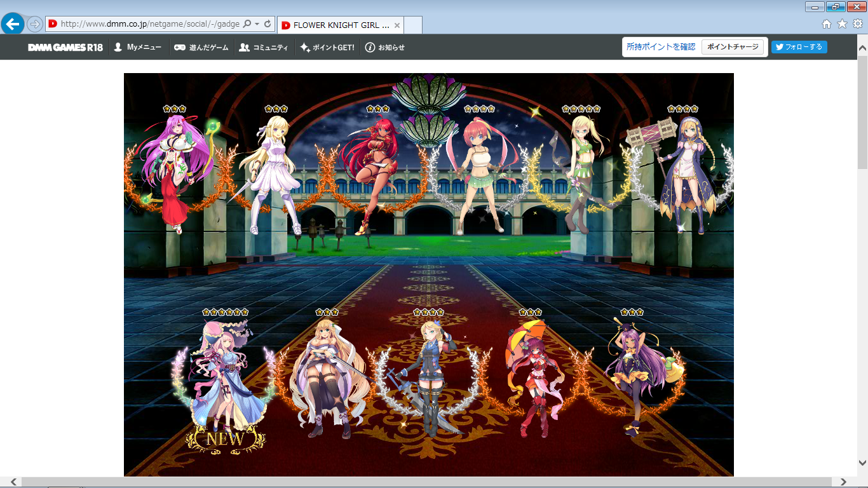Open the address bar dropdown arrow
The height and width of the screenshot is (488, 868).
pos(257,24)
